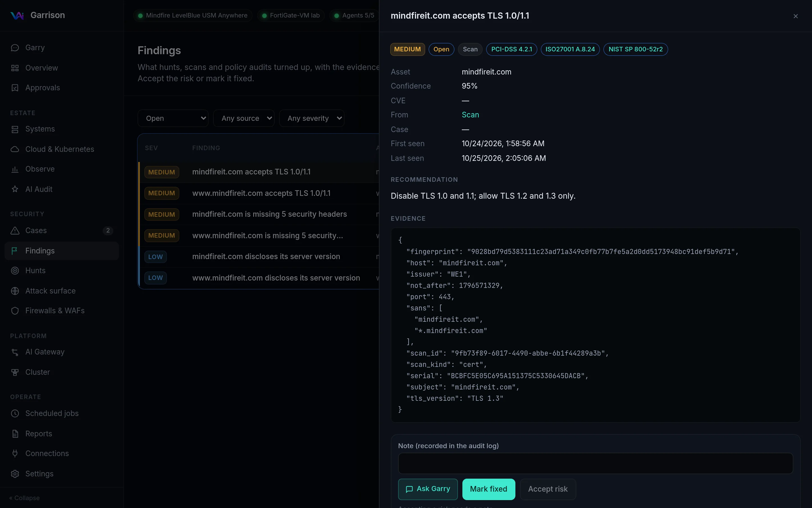This screenshot has width=812, height=508.
Task: Click the Systems server icon
Action: [15, 129]
